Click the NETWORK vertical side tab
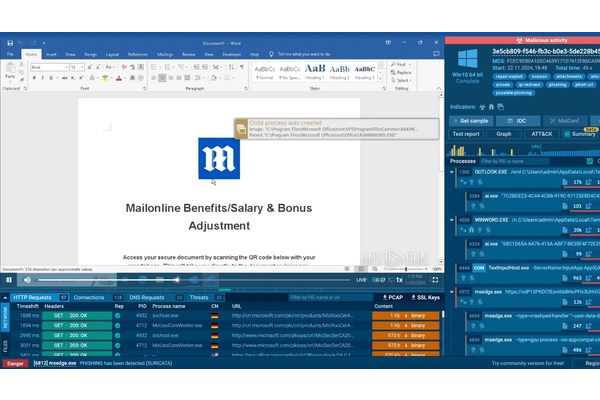This screenshot has width=600, height=400. click(5, 317)
